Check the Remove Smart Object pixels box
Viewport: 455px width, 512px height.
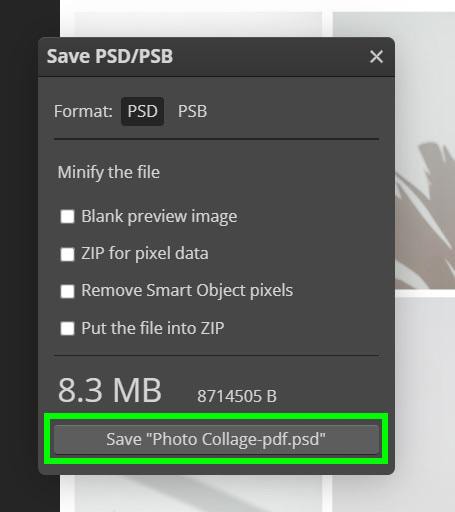67,291
